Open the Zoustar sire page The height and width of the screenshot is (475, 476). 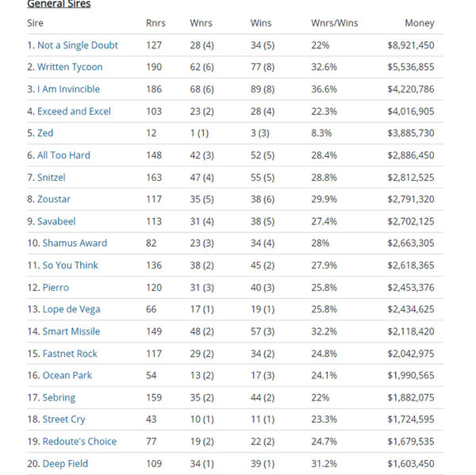tap(54, 199)
